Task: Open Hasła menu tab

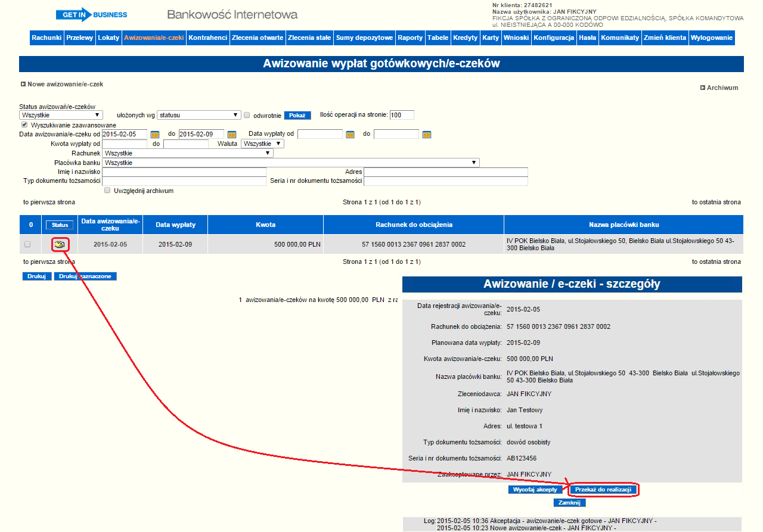Action: click(588, 38)
